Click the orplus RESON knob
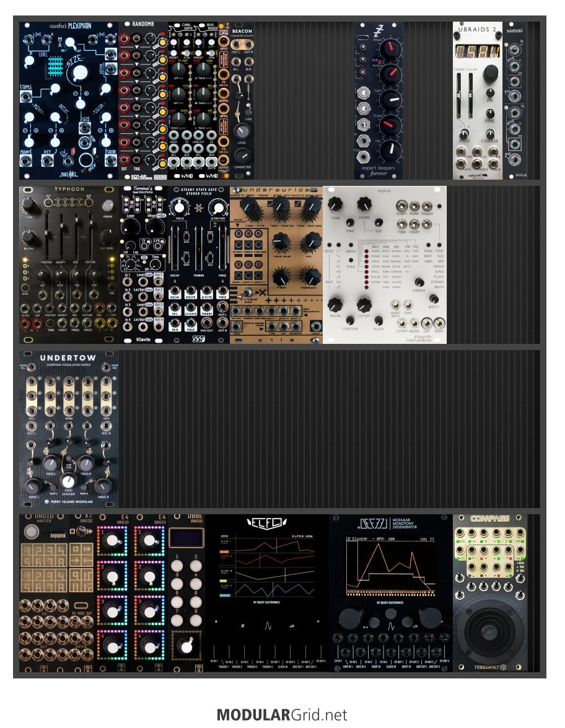The width and height of the screenshot is (565, 728). pos(335,305)
